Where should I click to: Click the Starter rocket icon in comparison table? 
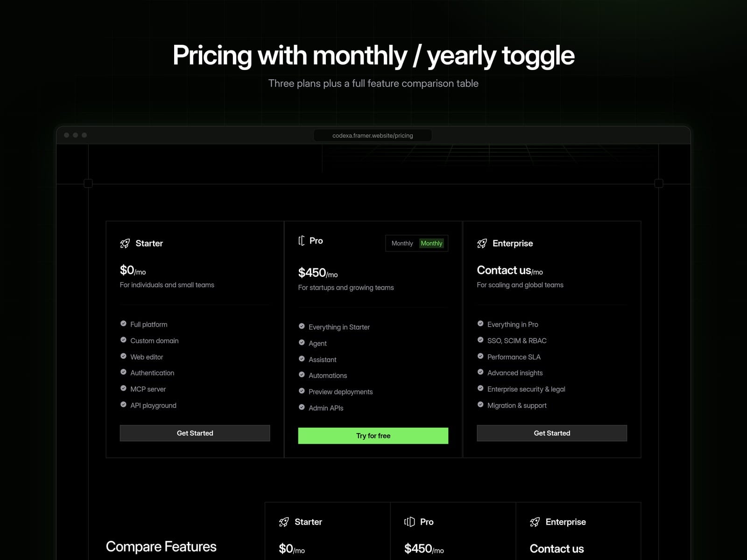coord(284,522)
